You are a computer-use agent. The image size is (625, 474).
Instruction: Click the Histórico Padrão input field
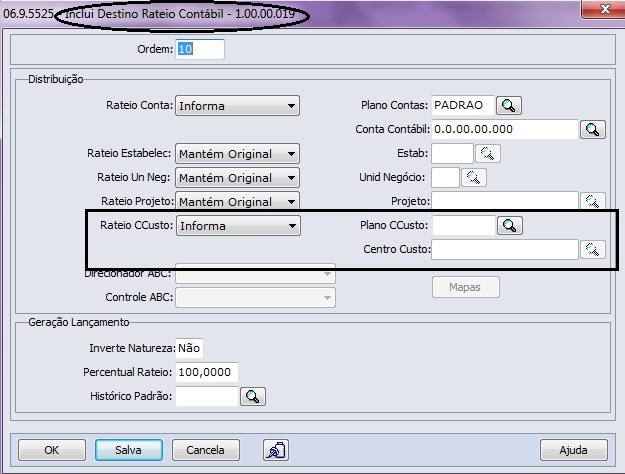click(207, 396)
